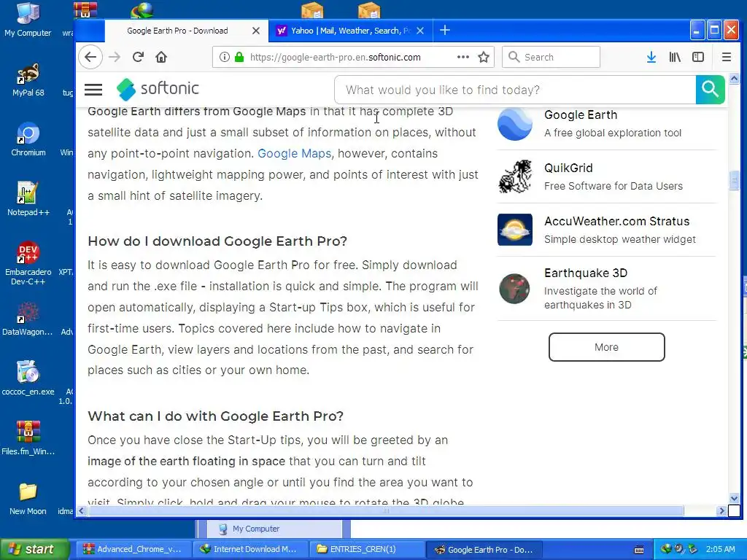Click the QuikGrid app icon
This screenshot has width=747, height=560.
(x=515, y=176)
